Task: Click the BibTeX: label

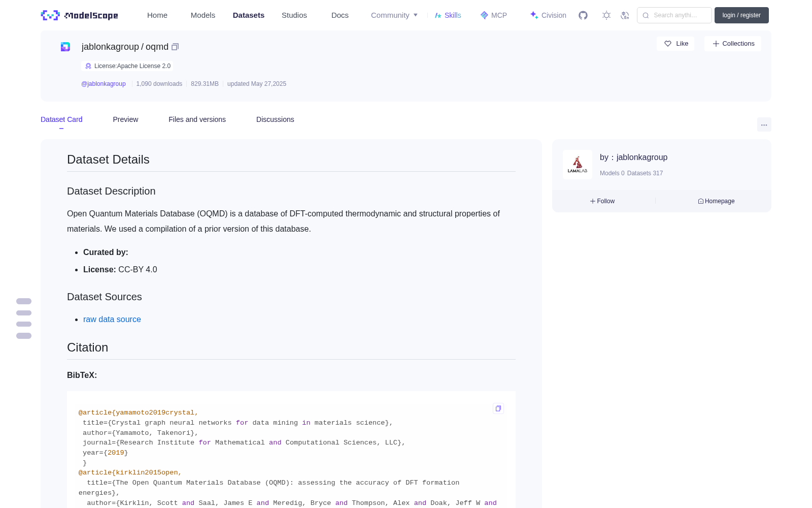Action: point(82,375)
